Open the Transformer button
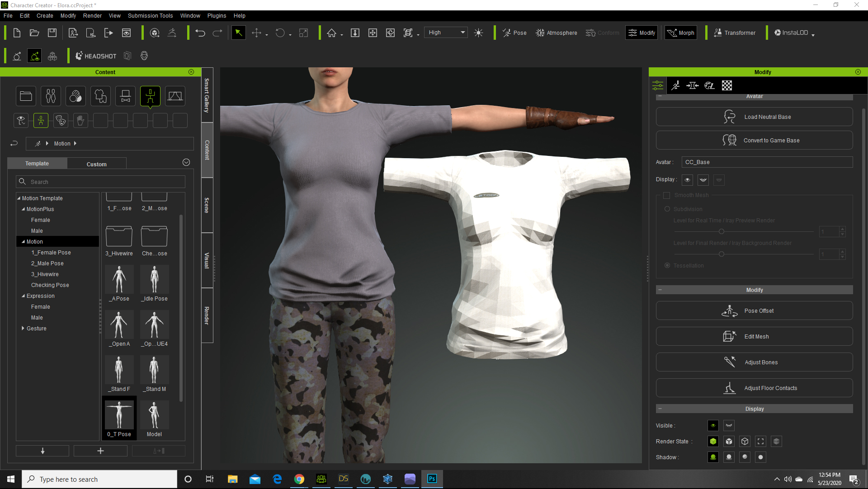Image resolution: width=868 pixels, height=489 pixels. 734,33
